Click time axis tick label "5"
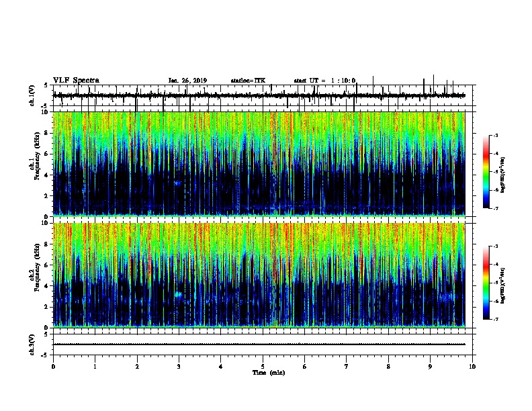Image resolution: width=532 pixels, height=411 pixels. (263, 367)
